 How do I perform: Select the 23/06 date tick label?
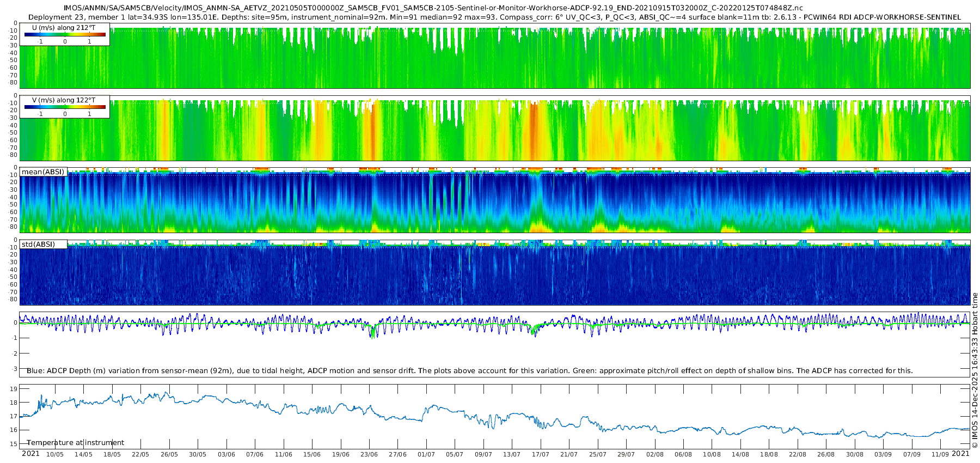click(x=369, y=454)
